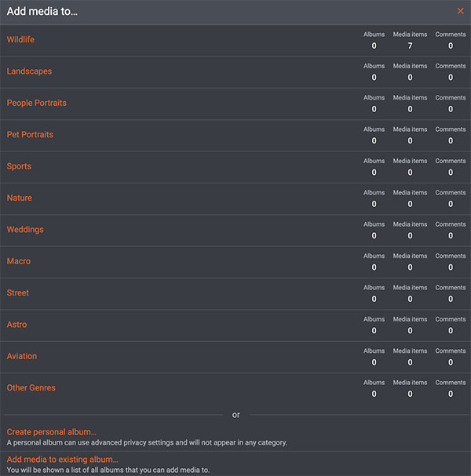This screenshot has height=476, width=471.
Task: Select the Aviation category
Action: pyautogui.click(x=22, y=356)
